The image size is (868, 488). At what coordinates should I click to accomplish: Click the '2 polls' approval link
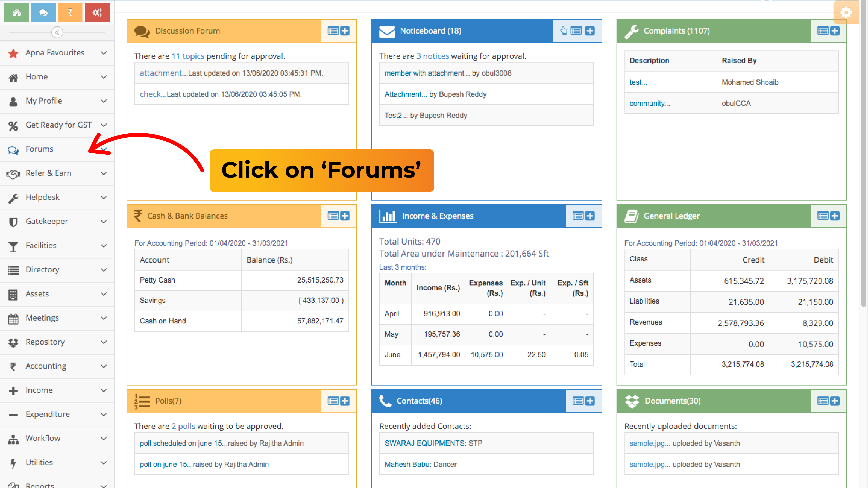pos(183,426)
